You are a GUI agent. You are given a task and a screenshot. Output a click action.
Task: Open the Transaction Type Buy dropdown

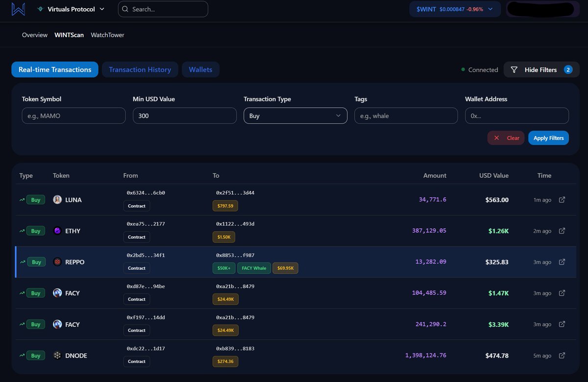pyautogui.click(x=295, y=116)
